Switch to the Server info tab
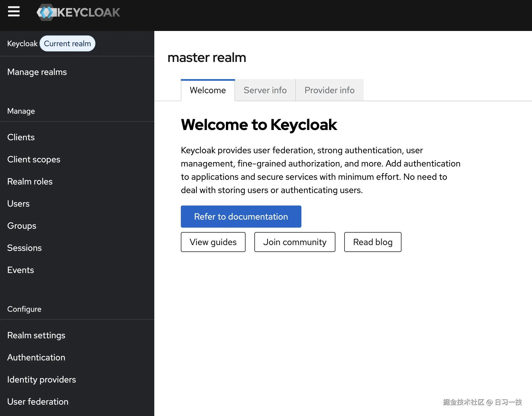The height and width of the screenshot is (416, 532). (x=265, y=90)
